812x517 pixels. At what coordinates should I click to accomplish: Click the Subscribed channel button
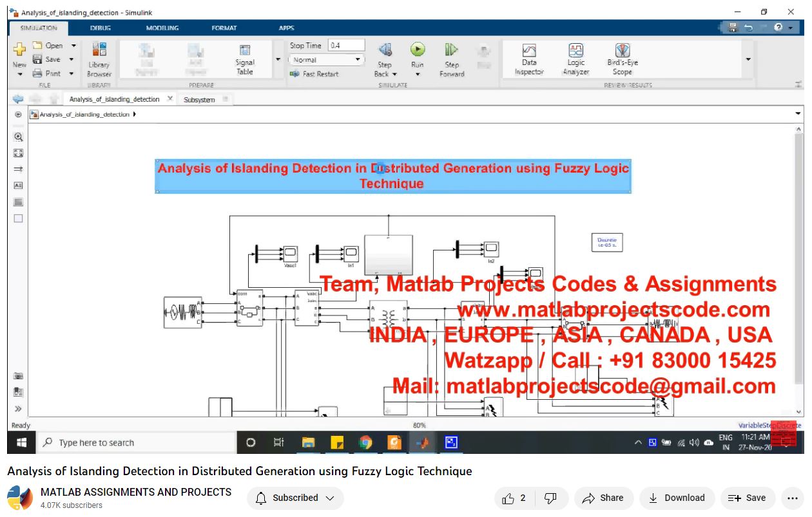click(296, 498)
